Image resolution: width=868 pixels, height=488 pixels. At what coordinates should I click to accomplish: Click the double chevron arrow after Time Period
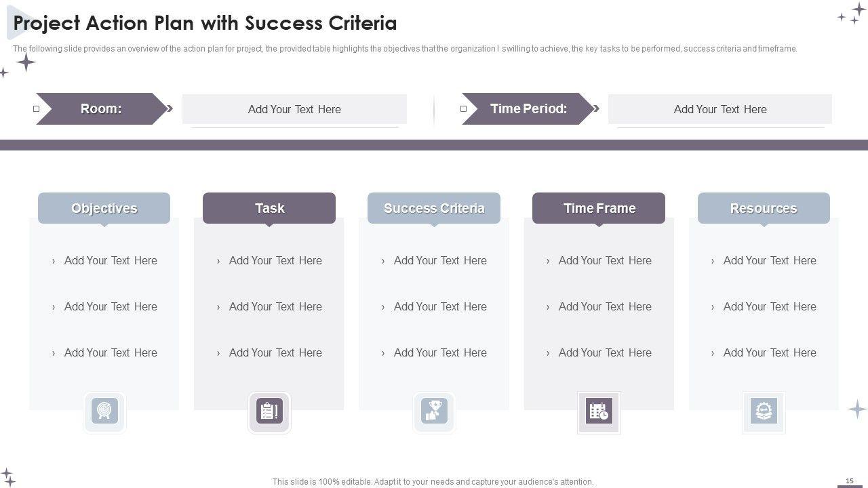(597, 108)
